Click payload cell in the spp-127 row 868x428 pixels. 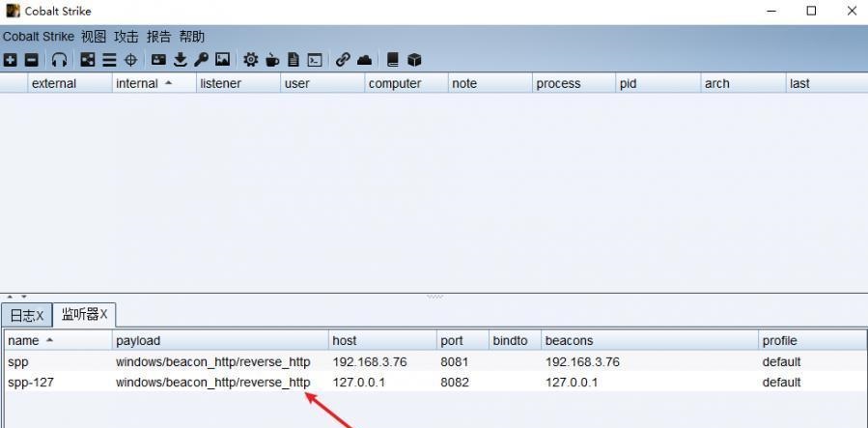coord(220,382)
